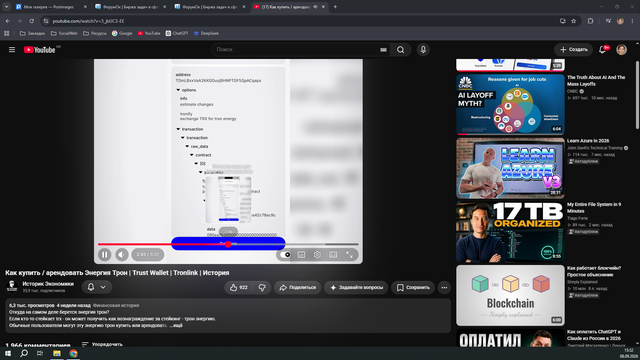The image size is (640, 360).
Task: Dislike the video
Action: (x=262, y=287)
